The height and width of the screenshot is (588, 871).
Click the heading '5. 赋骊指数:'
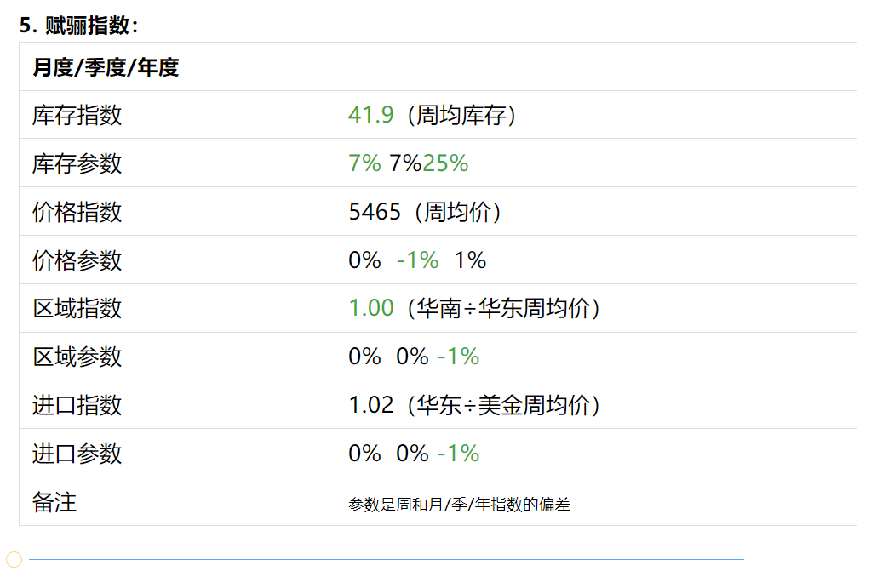coord(78,26)
